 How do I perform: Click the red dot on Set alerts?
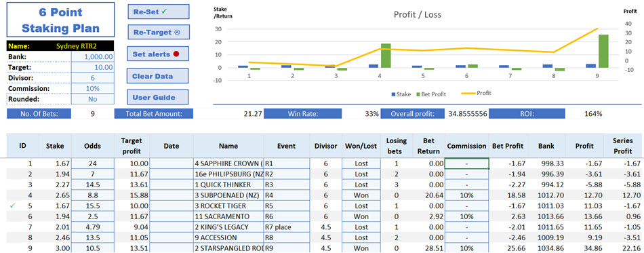[x=176, y=54]
